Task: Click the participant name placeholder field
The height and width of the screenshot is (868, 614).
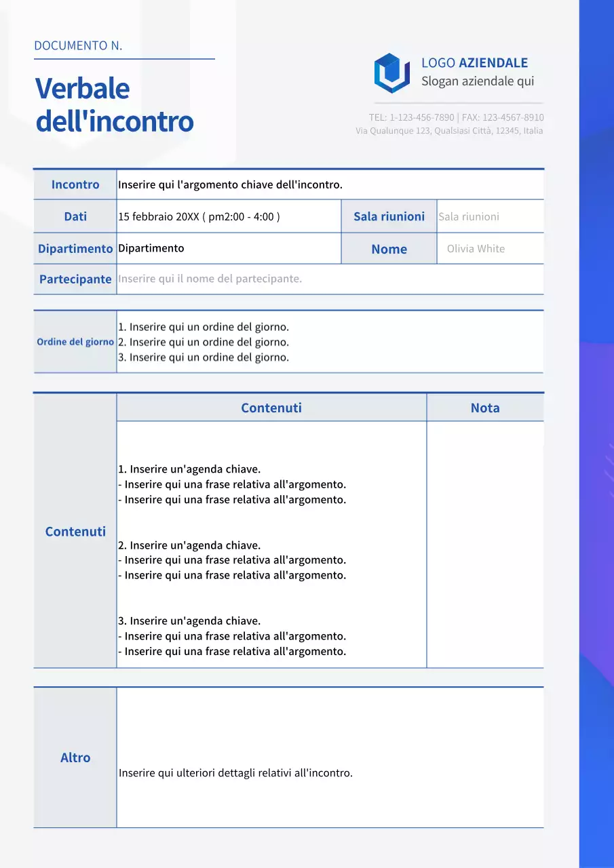Action: click(210, 279)
